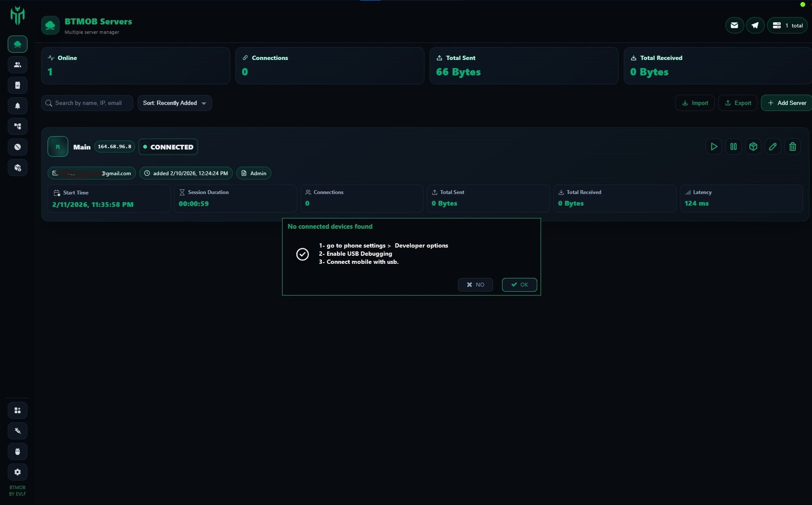Screen dimensions: 812x505
Task: Open the Android robot sidebar icon
Action: [x=17, y=452]
